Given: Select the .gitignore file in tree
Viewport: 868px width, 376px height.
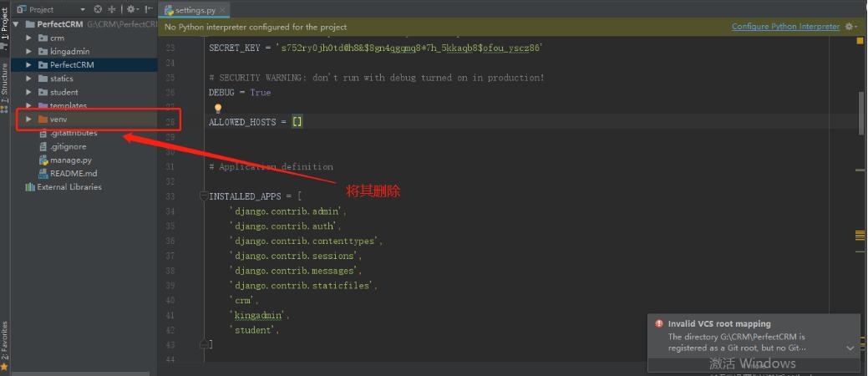Looking at the screenshot, I should (x=68, y=147).
